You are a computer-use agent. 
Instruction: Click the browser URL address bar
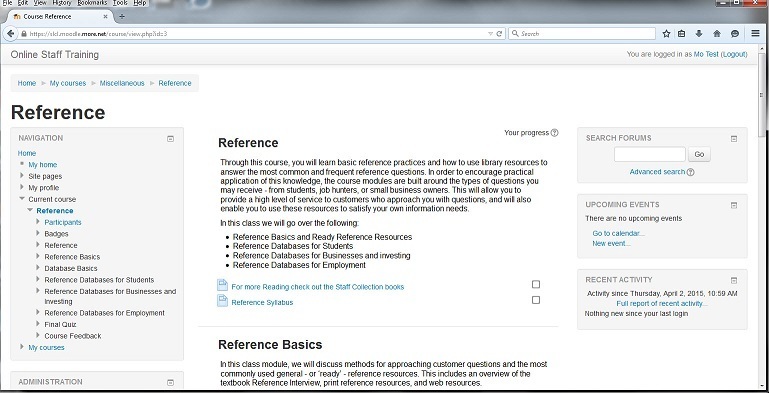click(255, 34)
